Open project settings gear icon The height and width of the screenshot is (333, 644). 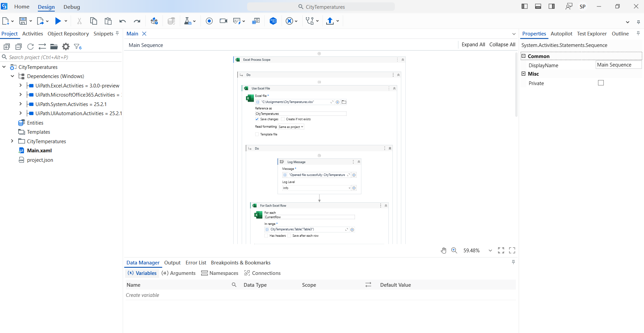pos(66,47)
